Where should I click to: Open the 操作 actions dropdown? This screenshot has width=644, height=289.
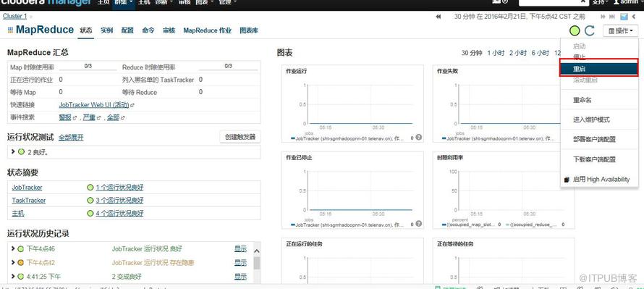(620, 31)
